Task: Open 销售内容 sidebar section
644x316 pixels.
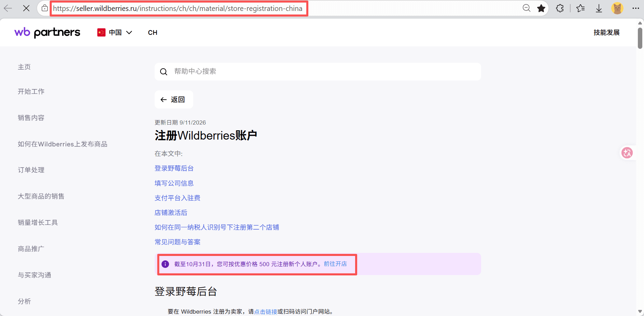Action: [31, 118]
